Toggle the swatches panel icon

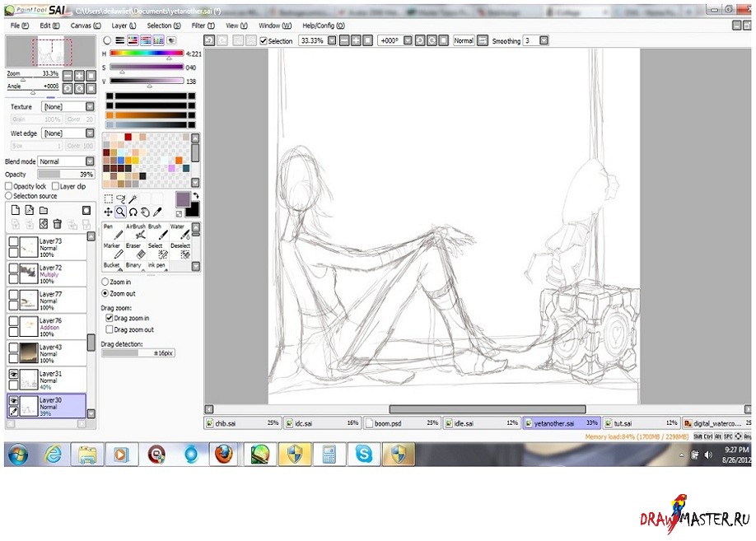[x=159, y=40]
